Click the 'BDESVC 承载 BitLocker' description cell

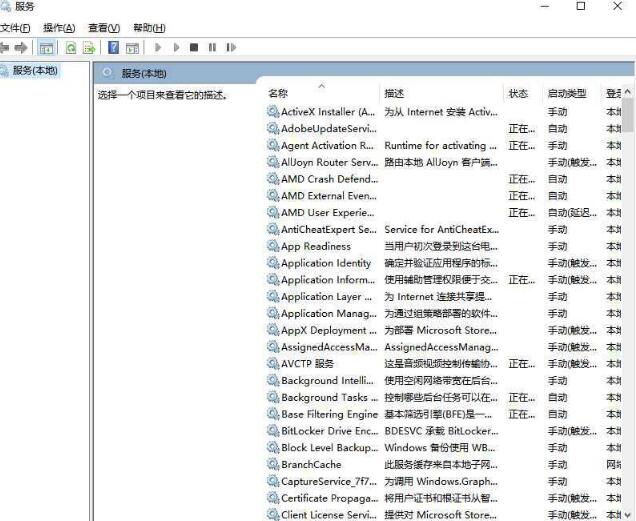tap(441, 431)
